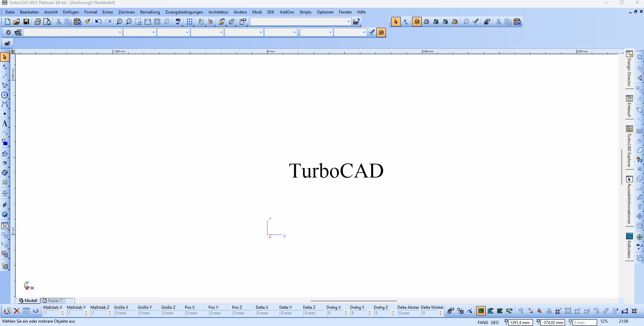Click the Print icon in the toolbar

pos(38,22)
